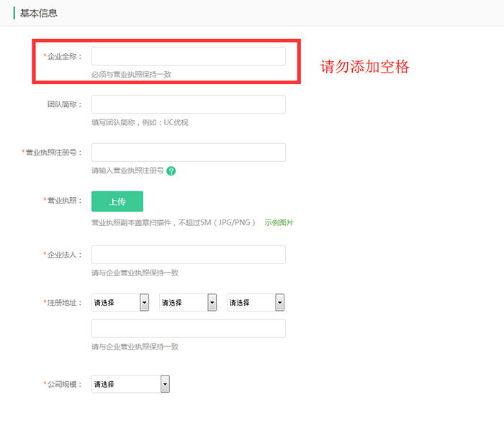Click the 公司规模 field label
The width and height of the screenshot is (504, 423).
65,384
